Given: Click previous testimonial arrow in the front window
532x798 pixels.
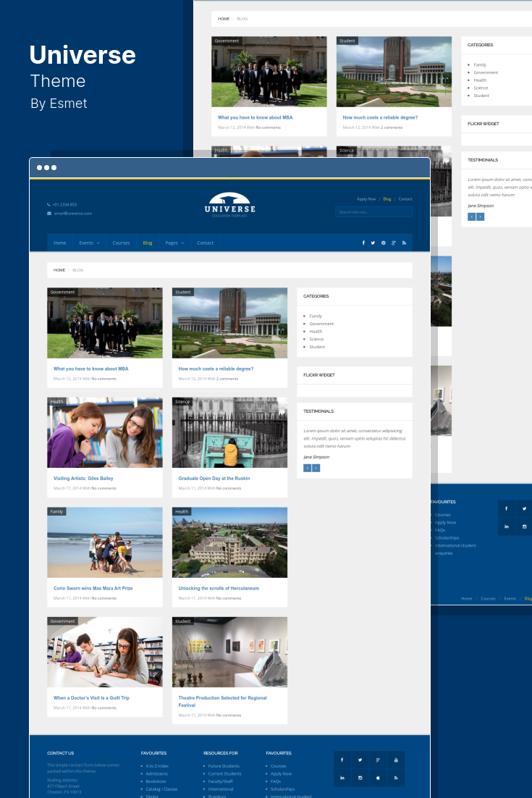Looking at the screenshot, I should 307,469.
